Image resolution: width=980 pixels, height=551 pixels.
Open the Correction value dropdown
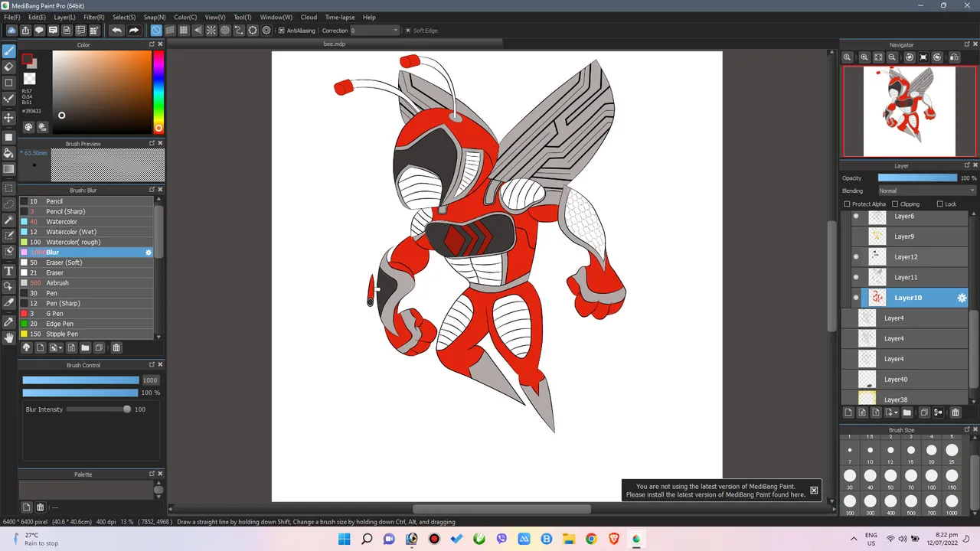[x=375, y=31]
